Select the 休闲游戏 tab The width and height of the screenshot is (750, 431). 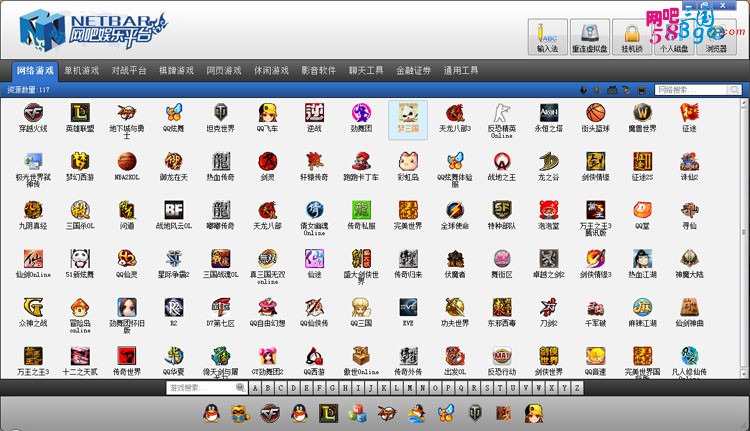(x=271, y=71)
